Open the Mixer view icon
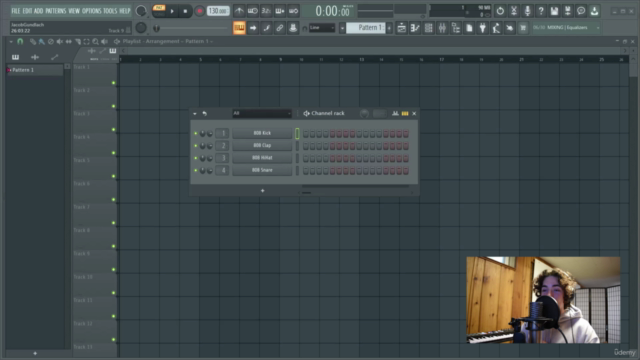Screen dimensions: 640x360 coord(442,28)
